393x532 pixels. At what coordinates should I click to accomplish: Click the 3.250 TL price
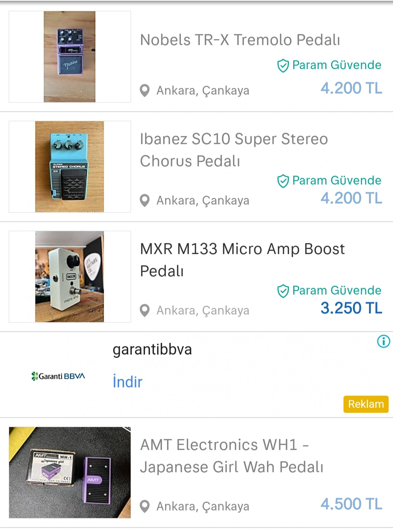pos(351,308)
